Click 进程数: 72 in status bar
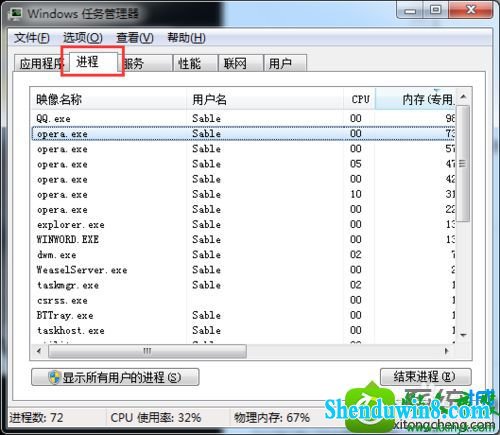 [36, 417]
